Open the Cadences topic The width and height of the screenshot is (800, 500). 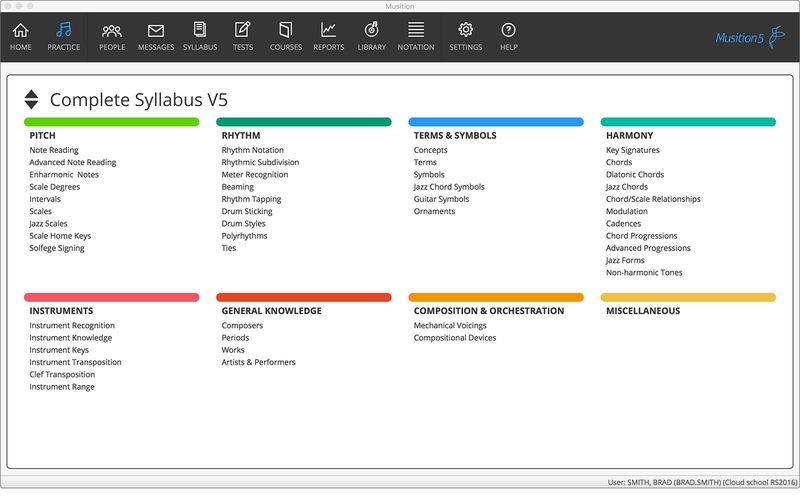(623, 223)
